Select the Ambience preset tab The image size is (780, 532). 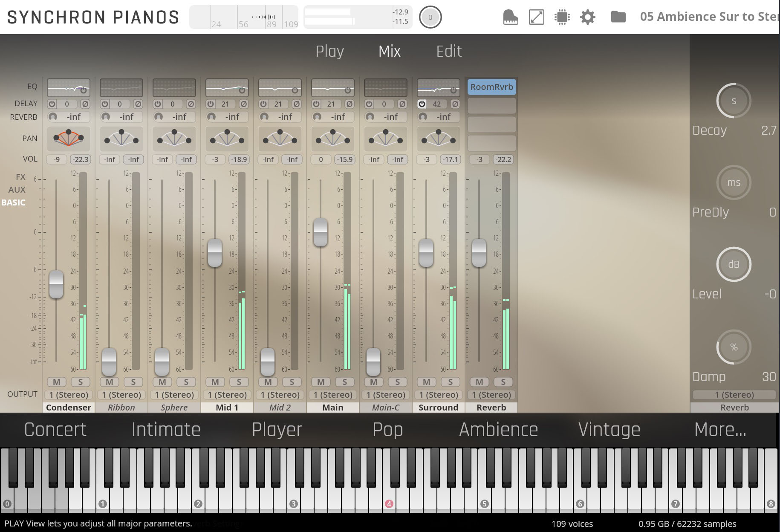498,430
